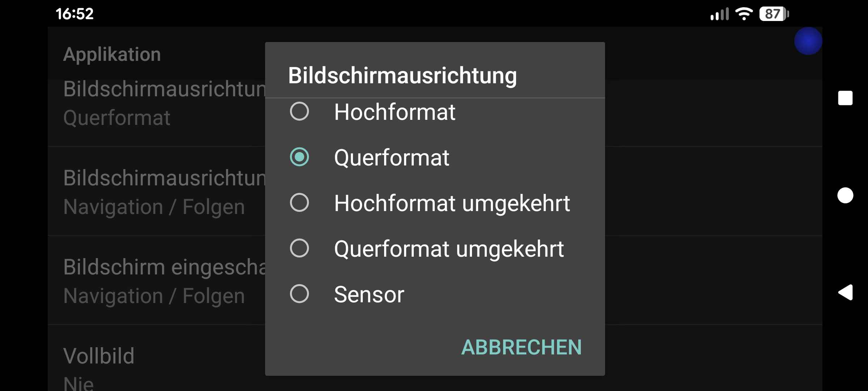Select the Hochformat radio button

pyautogui.click(x=299, y=112)
